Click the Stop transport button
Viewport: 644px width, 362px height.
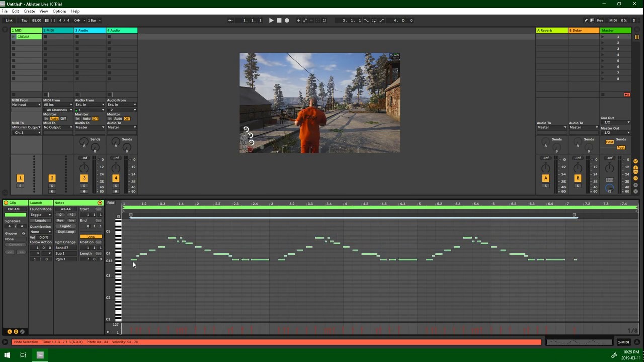[279, 20]
